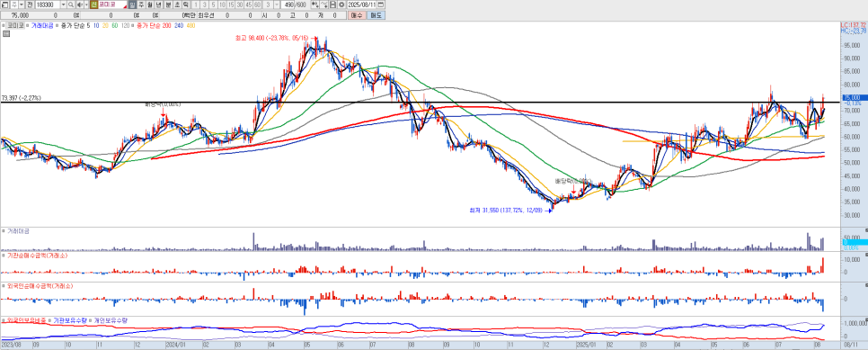Image resolution: width=868 pixels, height=350 pixels.
Task: Click the chart line tool icon
Action: (x=323, y=4)
